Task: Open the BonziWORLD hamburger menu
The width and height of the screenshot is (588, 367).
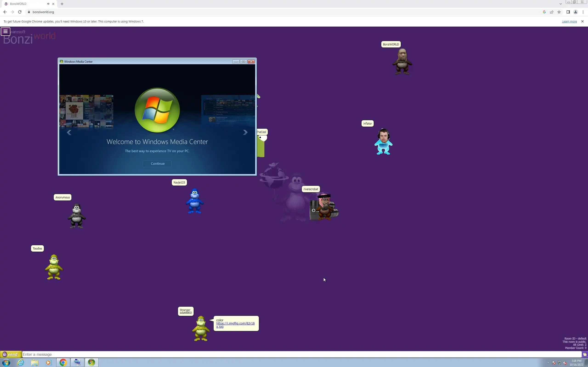Action: 5,31
